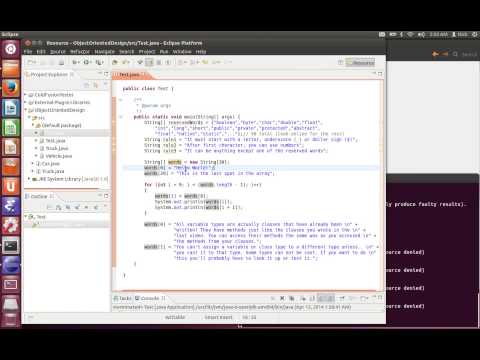Click the Run toolbar button
This screenshot has width=480, height=360.
pyautogui.click(x=87, y=62)
